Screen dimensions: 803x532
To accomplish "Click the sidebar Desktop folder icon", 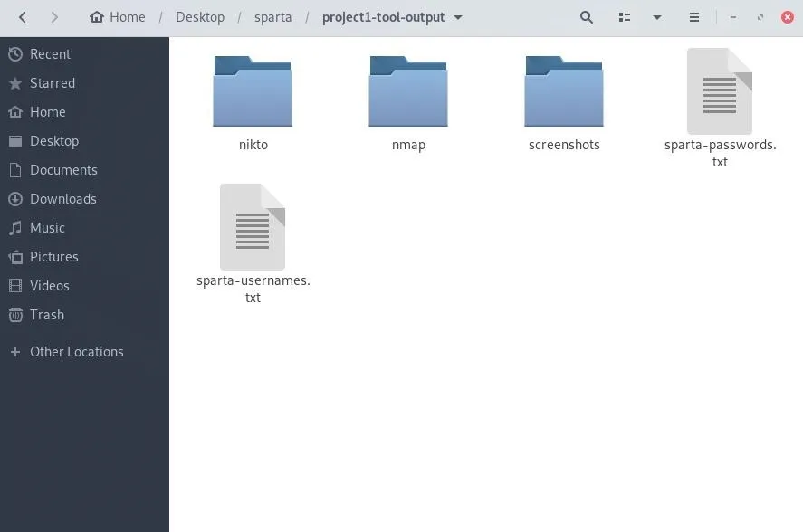I will tap(15, 141).
